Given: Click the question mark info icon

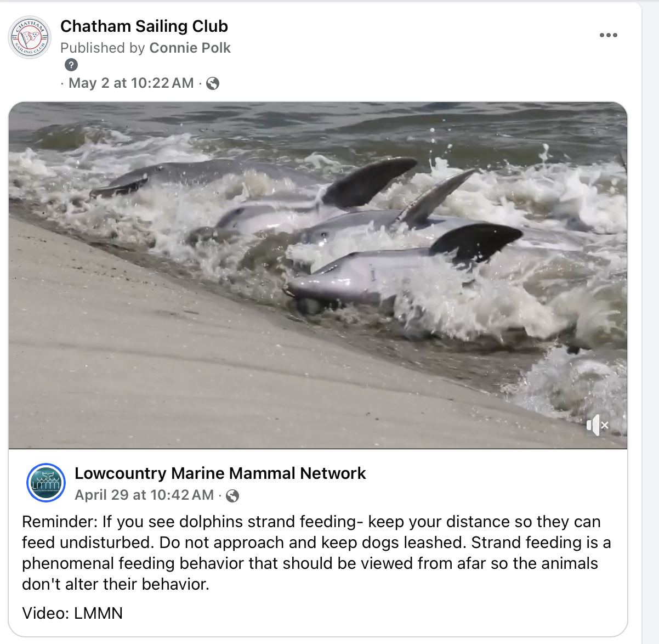Looking at the screenshot, I should click(x=71, y=65).
